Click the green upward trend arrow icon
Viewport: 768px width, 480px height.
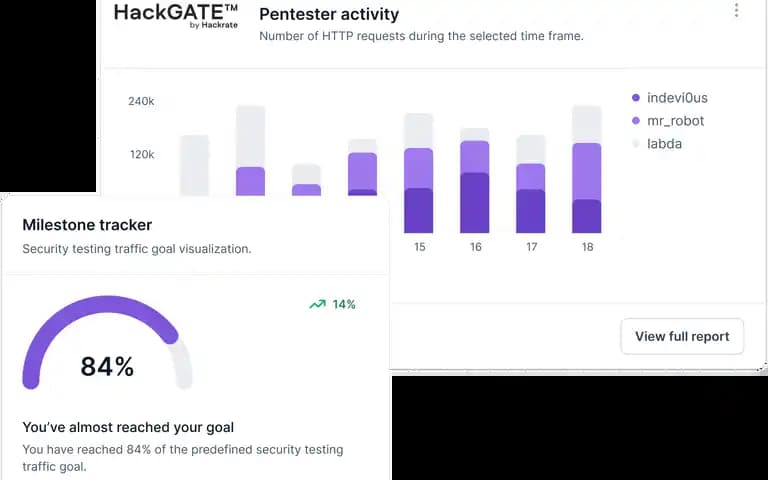[317, 305]
